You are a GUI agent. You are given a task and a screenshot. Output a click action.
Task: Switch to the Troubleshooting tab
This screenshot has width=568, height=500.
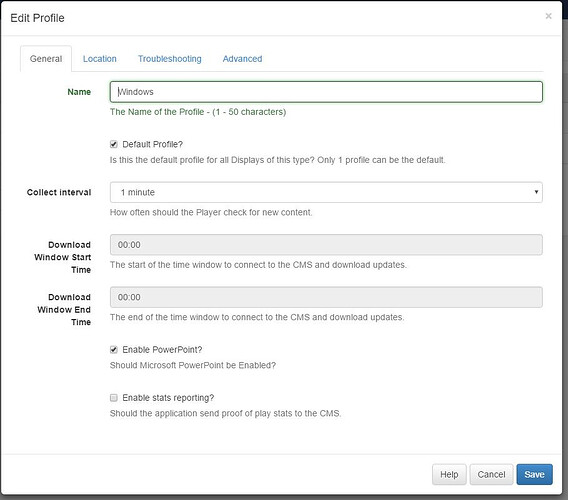coord(170,59)
